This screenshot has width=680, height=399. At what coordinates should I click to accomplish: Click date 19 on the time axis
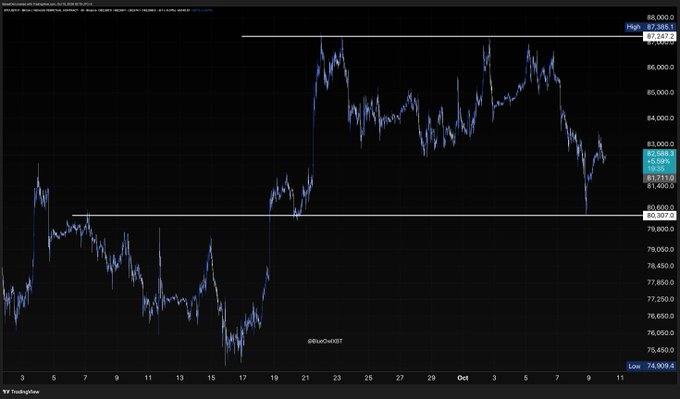[274, 378]
